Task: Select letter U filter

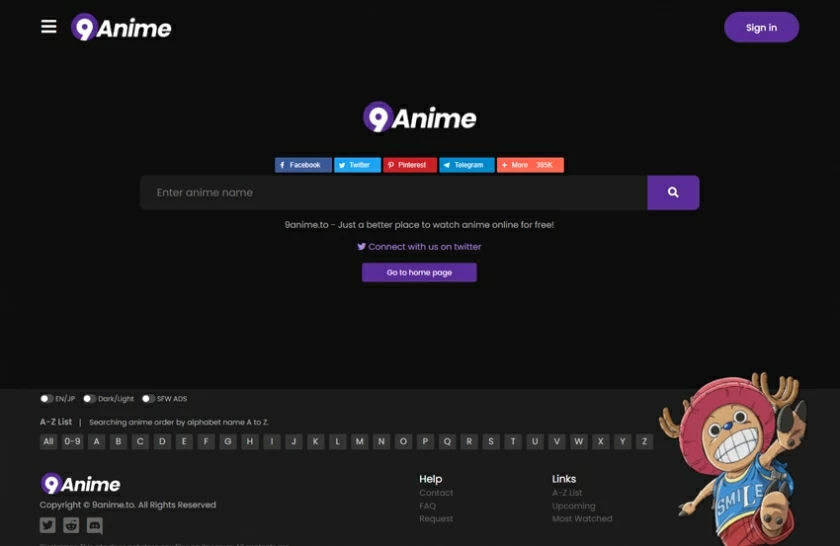Action: [535, 442]
